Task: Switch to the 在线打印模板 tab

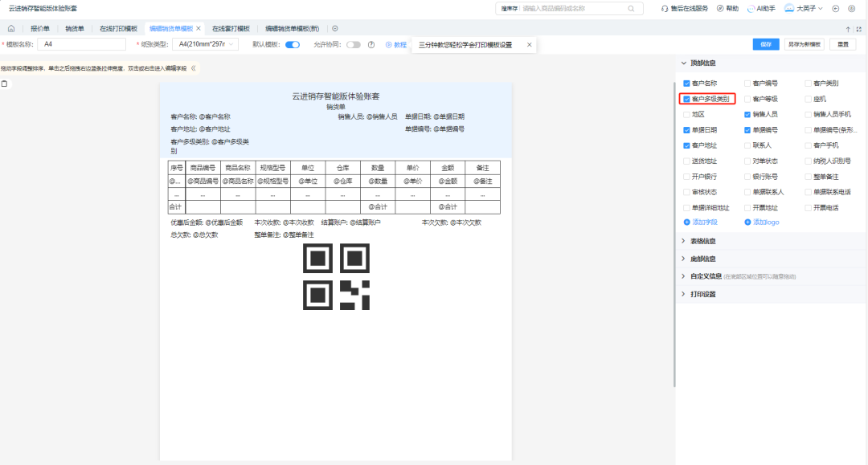Action: point(118,28)
